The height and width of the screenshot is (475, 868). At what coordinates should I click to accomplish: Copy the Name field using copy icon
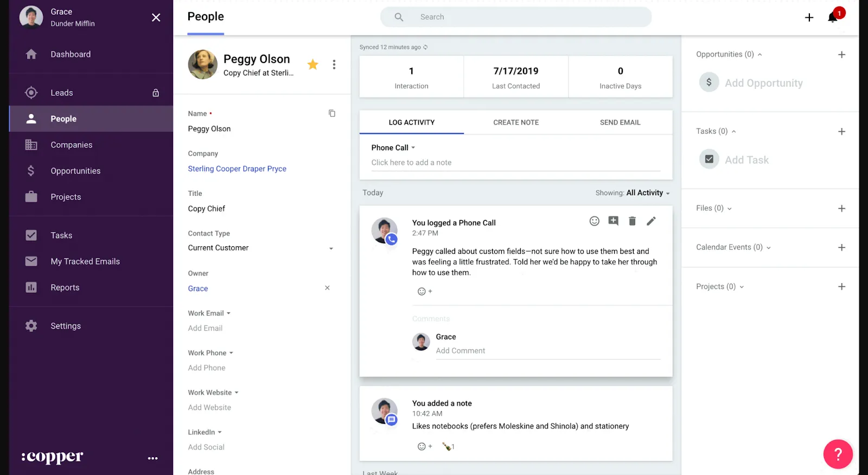[x=332, y=113]
